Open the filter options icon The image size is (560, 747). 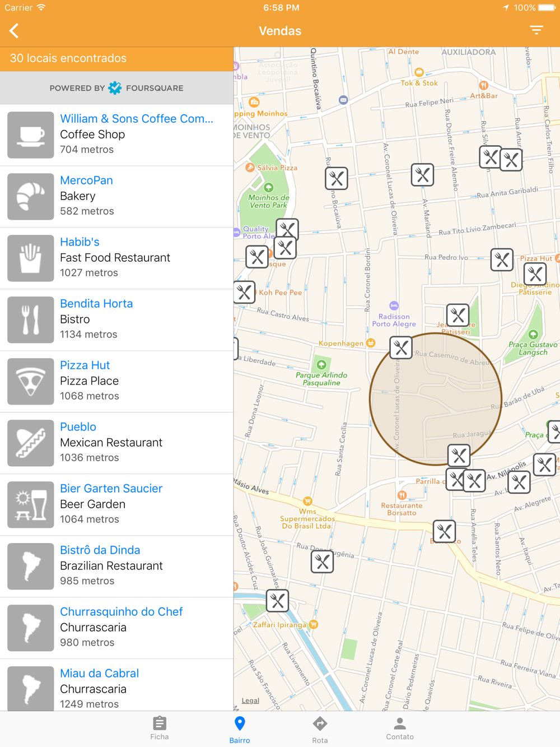pos(536,30)
